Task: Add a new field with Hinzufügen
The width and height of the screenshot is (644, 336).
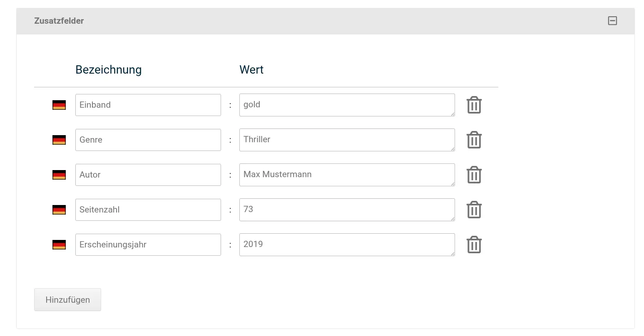Action: point(67,299)
